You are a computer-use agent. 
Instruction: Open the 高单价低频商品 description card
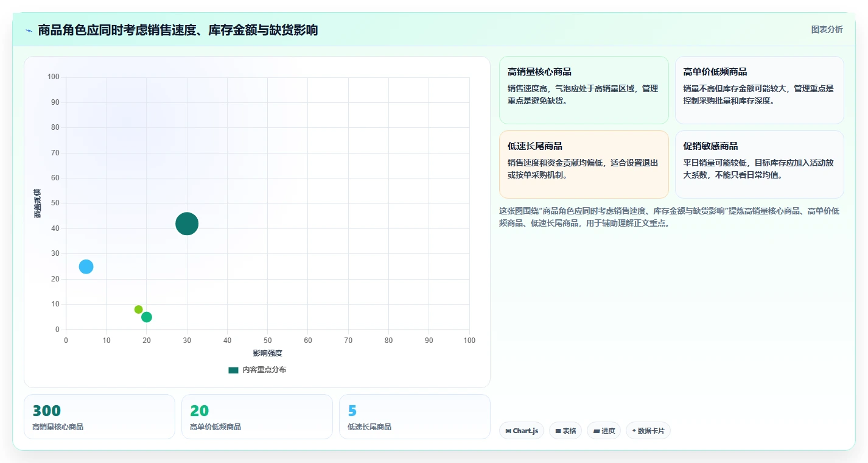click(760, 90)
